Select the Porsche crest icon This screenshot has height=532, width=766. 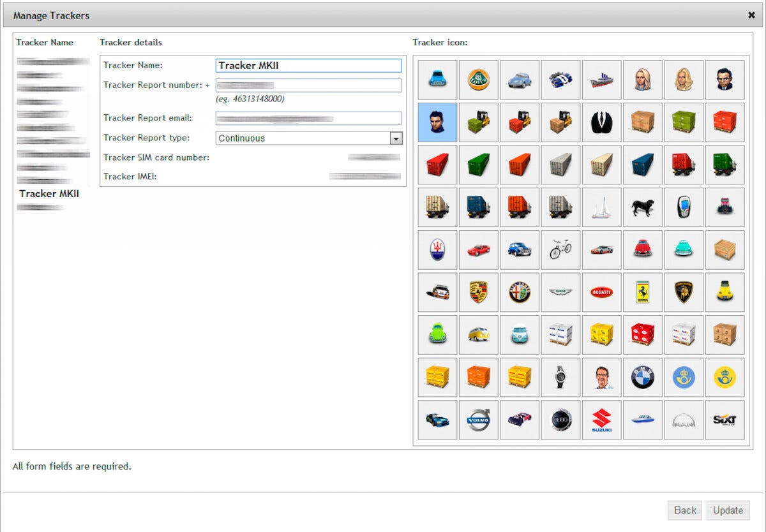coord(478,292)
